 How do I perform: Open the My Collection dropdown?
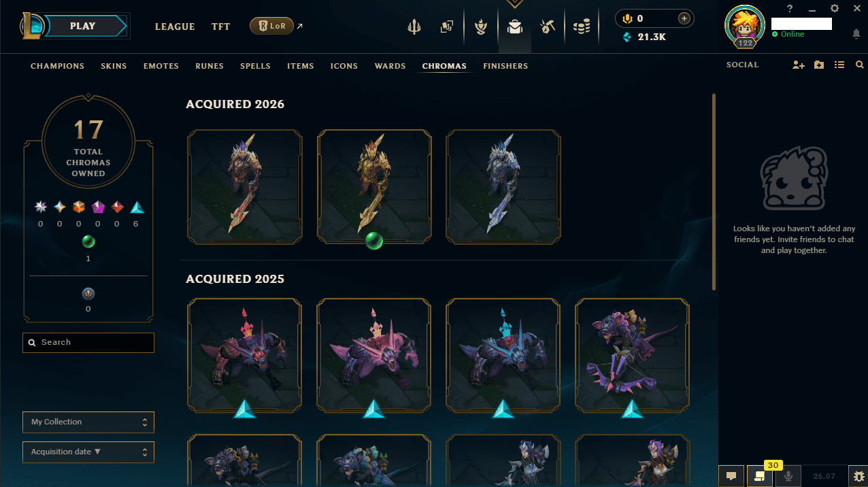point(88,422)
